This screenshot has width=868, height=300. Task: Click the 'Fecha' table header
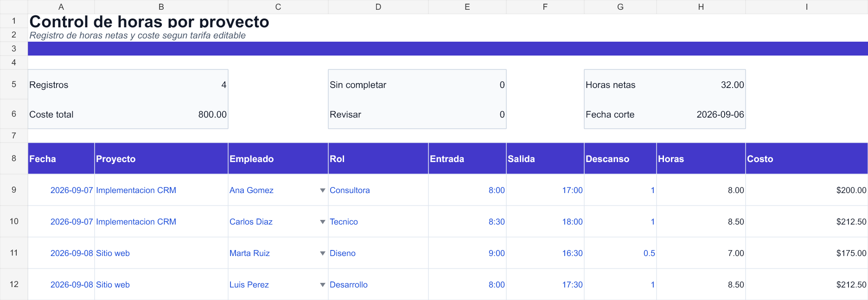(61, 159)
